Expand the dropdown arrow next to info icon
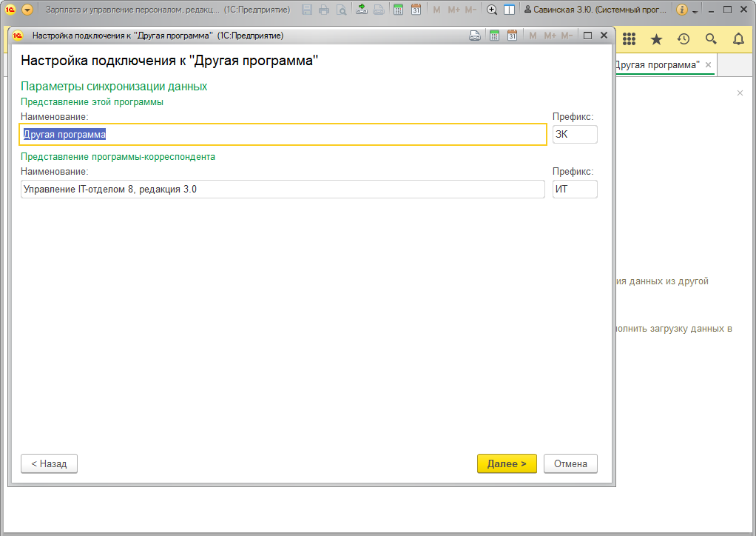The image size is (756, 536). (695, 11)
